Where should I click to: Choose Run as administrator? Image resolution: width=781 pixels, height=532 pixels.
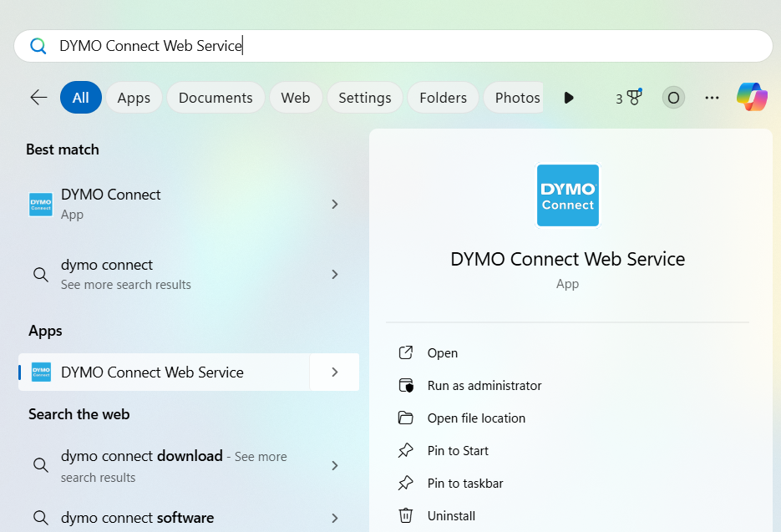click(x=484, y=386)
